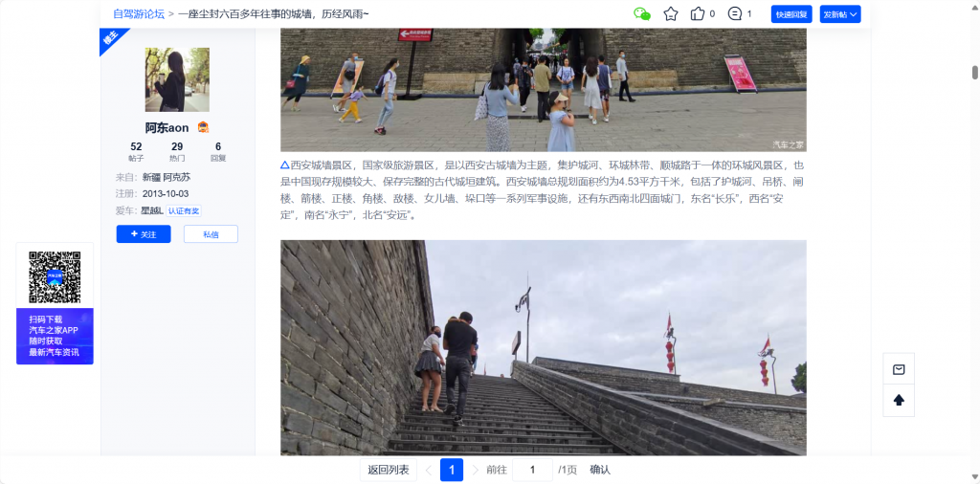Click the back-to-top arrow icon
This screenshot has width=980, height=484.
click(899, 400)
